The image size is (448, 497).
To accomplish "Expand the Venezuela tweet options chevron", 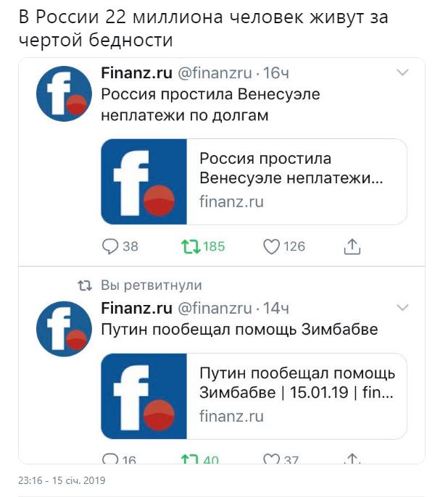I will point(402,72).
